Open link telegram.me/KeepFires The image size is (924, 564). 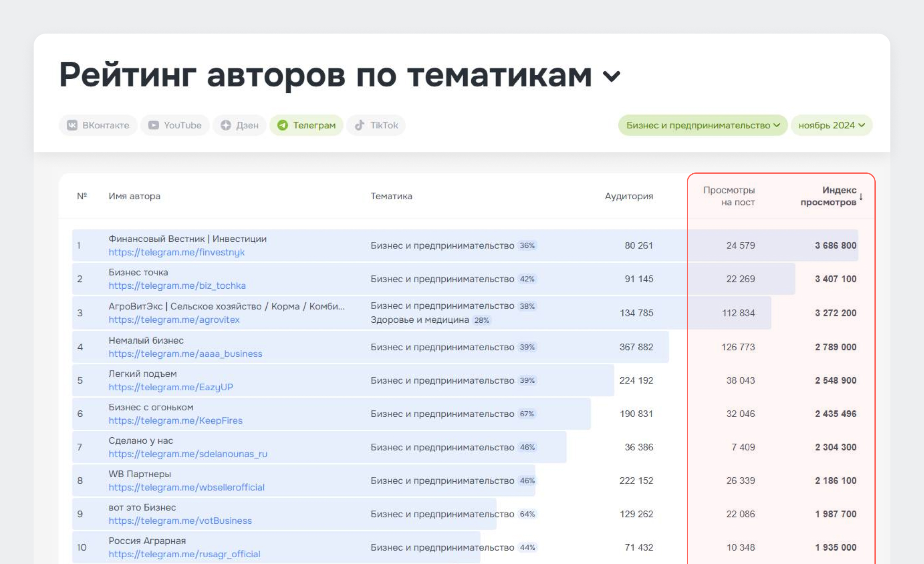point(176,420)
